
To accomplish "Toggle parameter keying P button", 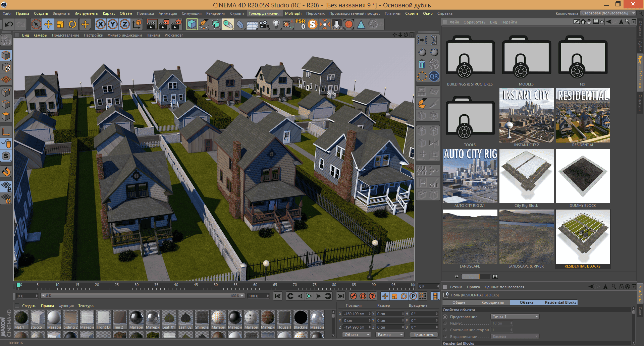I will (x=413, y=296).
